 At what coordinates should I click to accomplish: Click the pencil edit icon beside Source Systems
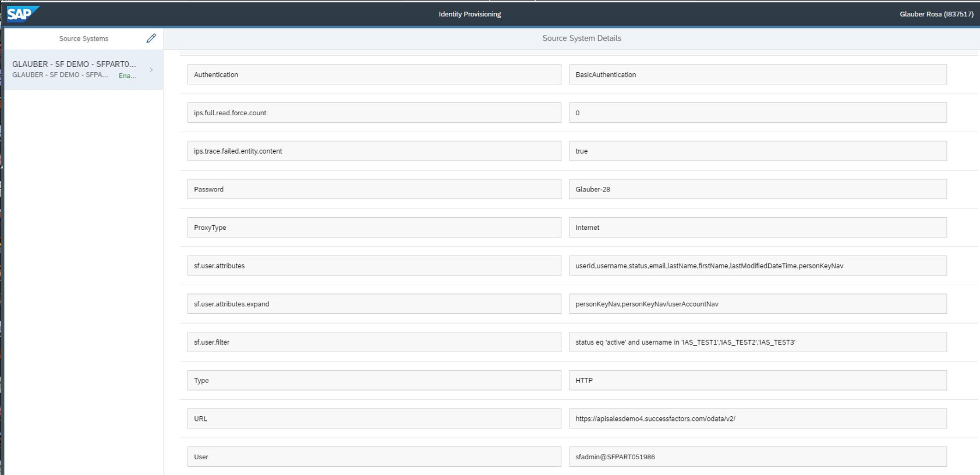pyautogui.click(x=151, y=38)
